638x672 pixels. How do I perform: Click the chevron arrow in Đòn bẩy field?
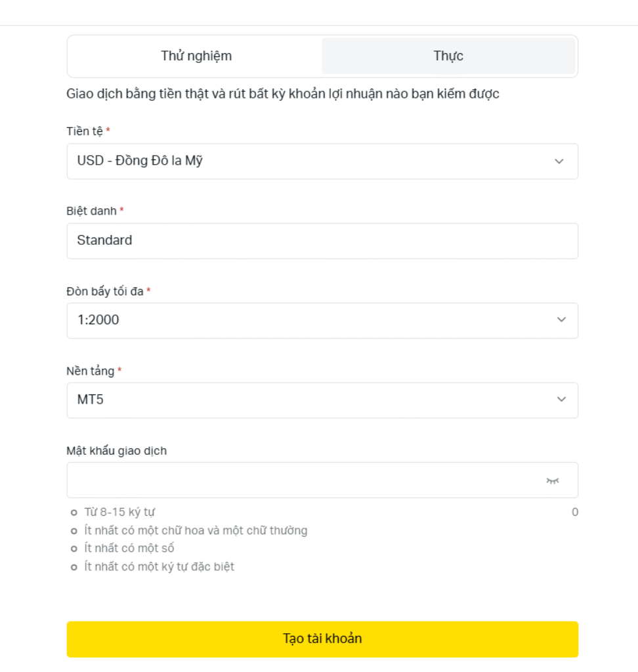[x=561, y=320]
